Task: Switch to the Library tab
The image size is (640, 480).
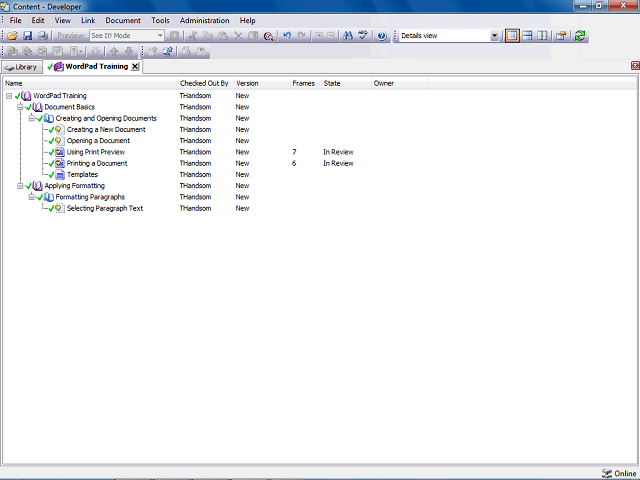Action: click(22, 67)
